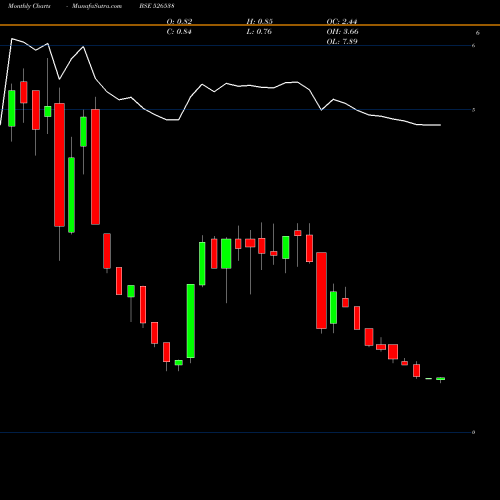Image resolution: width=500 pixels, height=500 pixels.
Task: Click the "OC: 2.44" reading
Action: click(x=342, y=22)
